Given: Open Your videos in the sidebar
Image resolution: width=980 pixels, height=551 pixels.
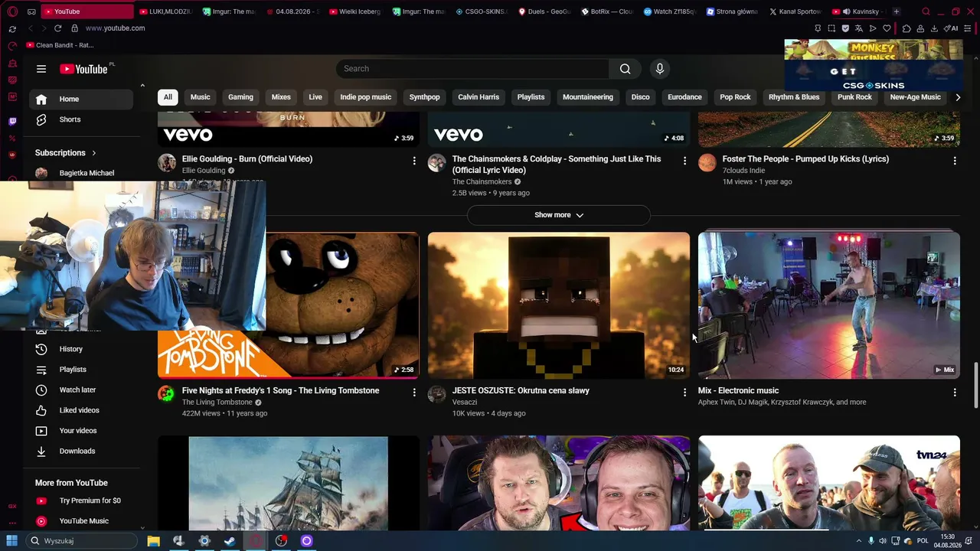Looking at the screenshot, I should [82, 431].
